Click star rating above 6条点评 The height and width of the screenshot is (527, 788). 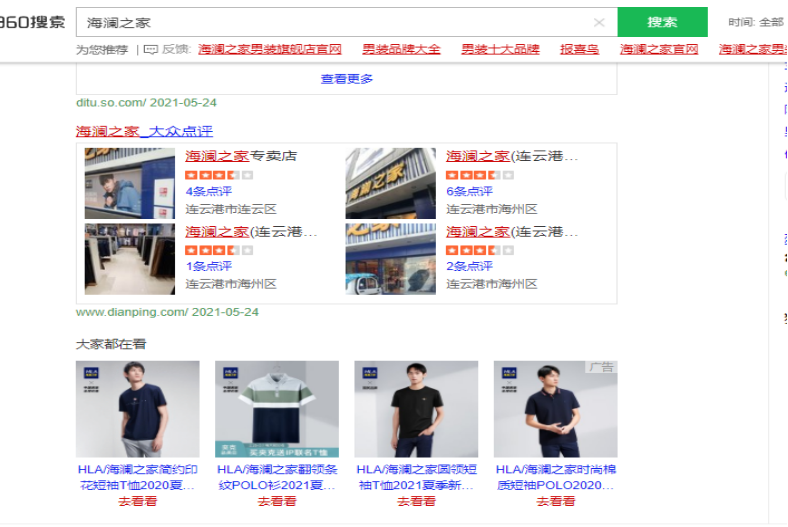480,175
